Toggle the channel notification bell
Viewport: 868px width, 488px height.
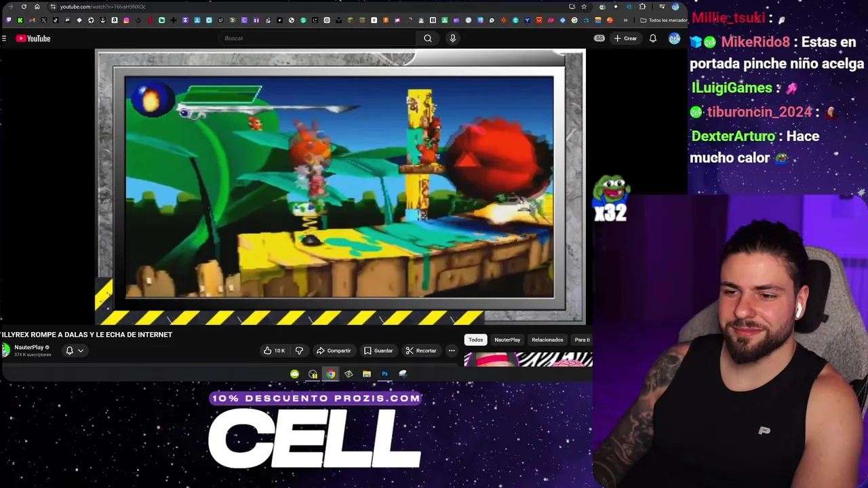69,350
